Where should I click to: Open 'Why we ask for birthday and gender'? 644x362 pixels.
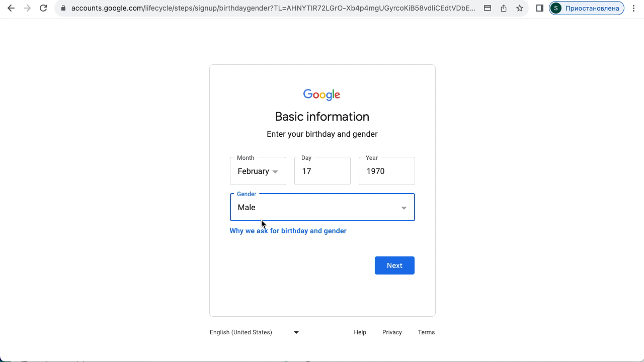point(288,231)
